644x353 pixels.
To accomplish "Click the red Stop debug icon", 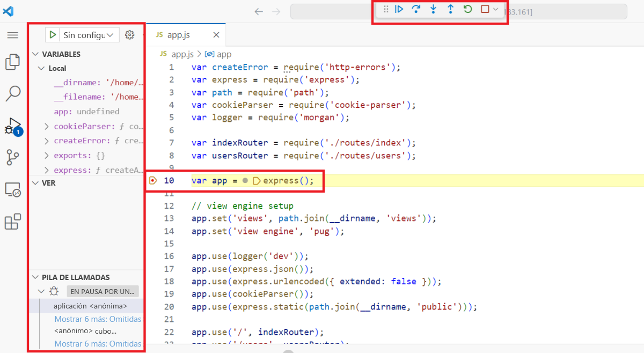I will point(485,9).
